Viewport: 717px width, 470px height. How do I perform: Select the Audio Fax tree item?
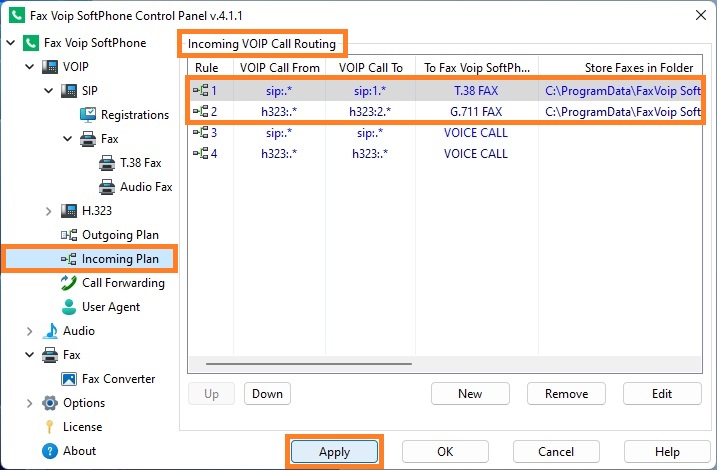(146, 187)
